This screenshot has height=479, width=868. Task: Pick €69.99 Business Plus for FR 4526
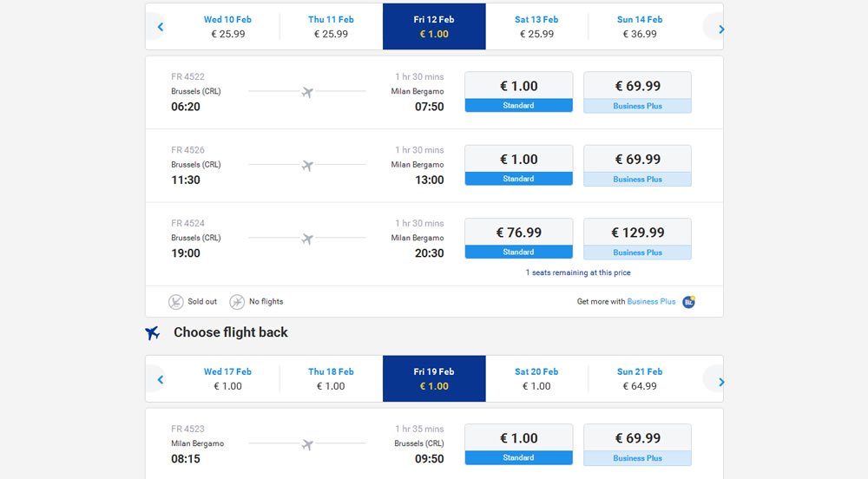[637, 165]
